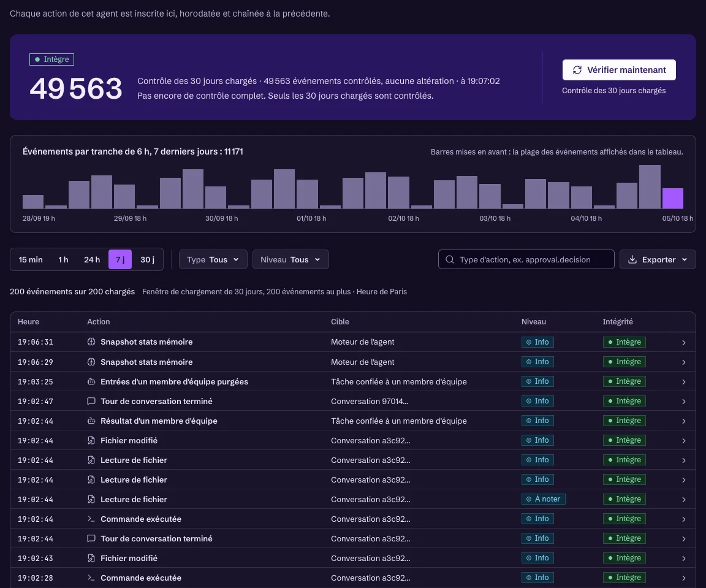Click the info icon in the 19:06:31 Info badge
The width and height of the screenshot is (706, 588).
pyautogui.click(x=529, y=342)
